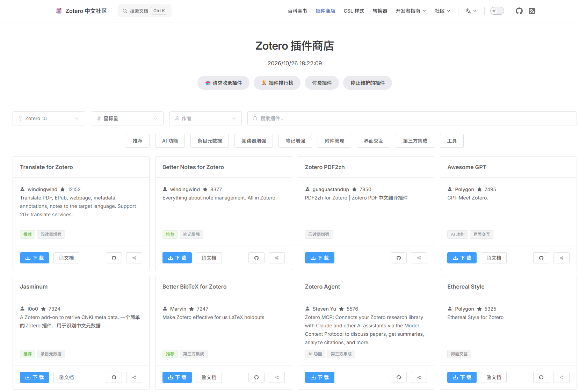Click the 界面交互 tag on Ethereal Style card
This screenshot has height=392, width=579.
(x=459, y=354)
